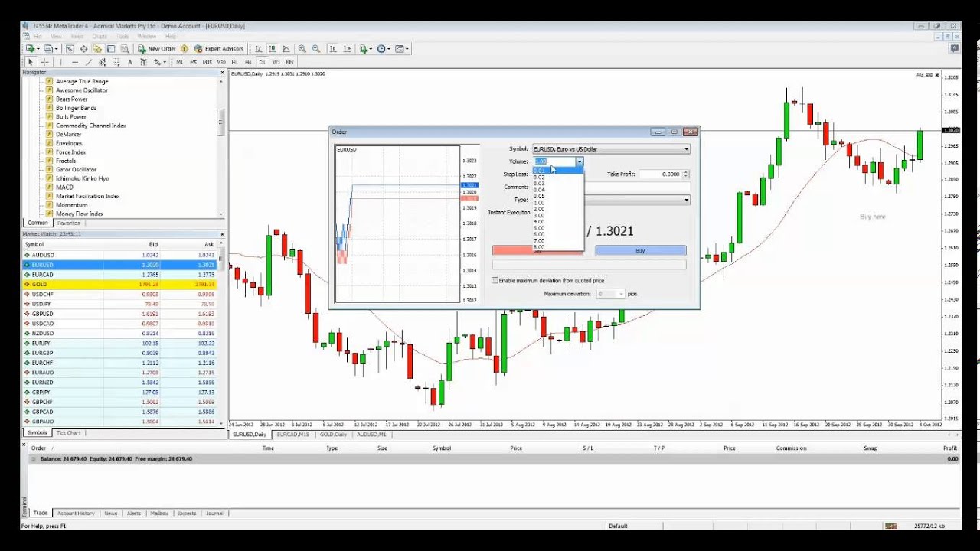
Task: Switch to the Tick Chart tab
Action: [68, 433]
